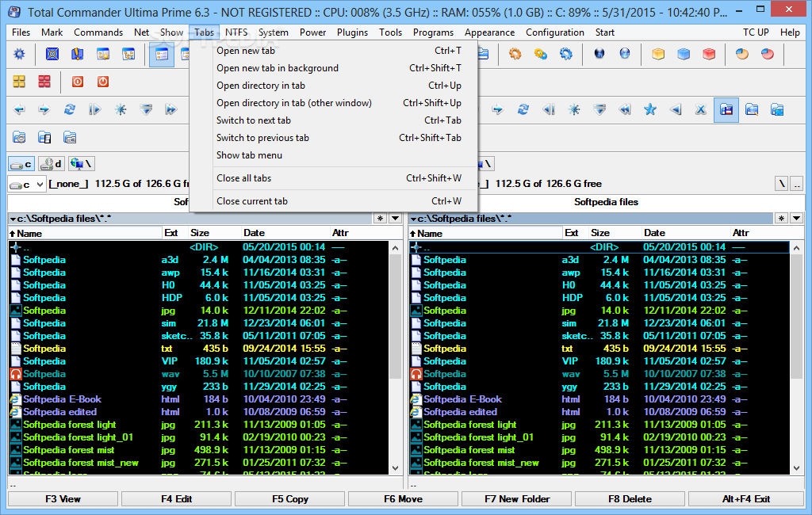Viewport: 812px width, 515px height.
Task: Click the yellow grid tiles icon
Action: pos(19,82)
